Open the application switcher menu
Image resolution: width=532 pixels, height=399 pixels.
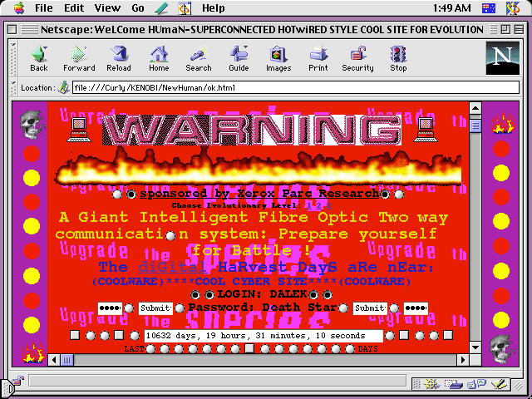point(513,8)
